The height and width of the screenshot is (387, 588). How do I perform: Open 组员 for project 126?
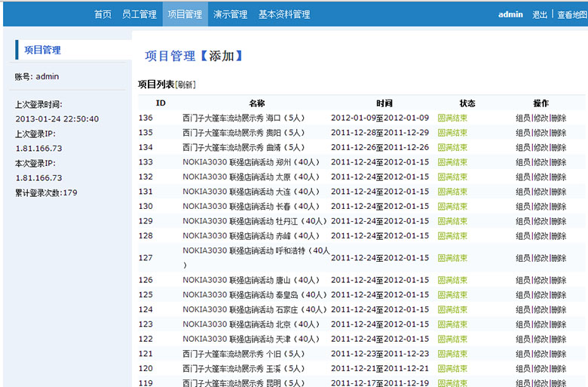pyautogui.click(x=523, y=280)
